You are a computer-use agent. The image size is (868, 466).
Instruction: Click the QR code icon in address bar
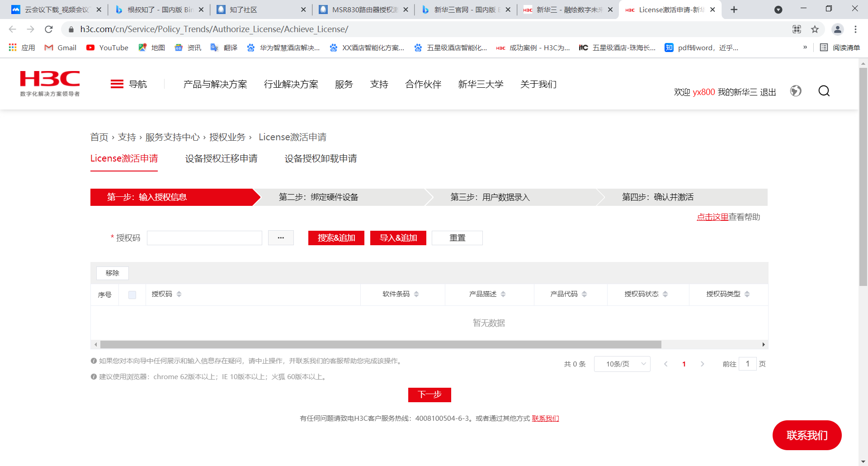(x=797, y=29)
